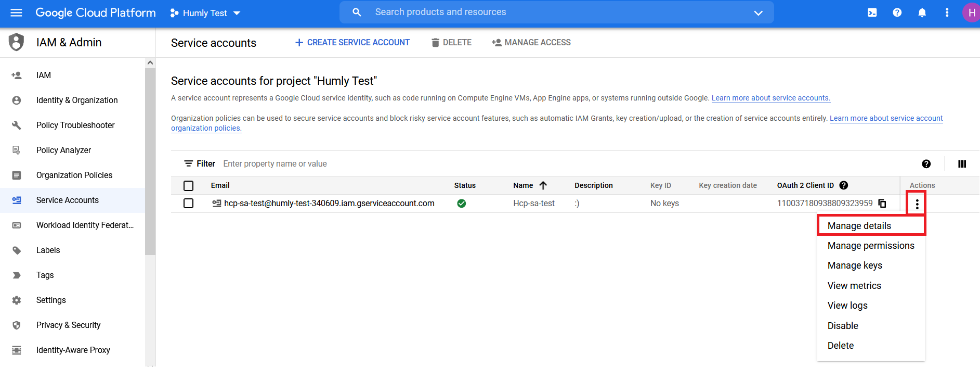Expand search bar dropdown arrow
Image resolution: width=980 pixels, height=367 pixels.
tap(759, 13)
